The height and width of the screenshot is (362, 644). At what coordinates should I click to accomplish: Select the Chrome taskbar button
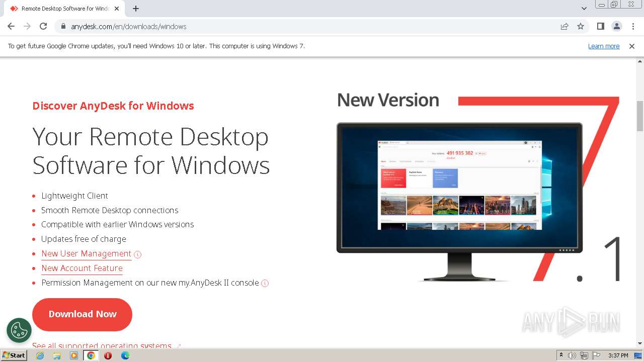[91, 355]
